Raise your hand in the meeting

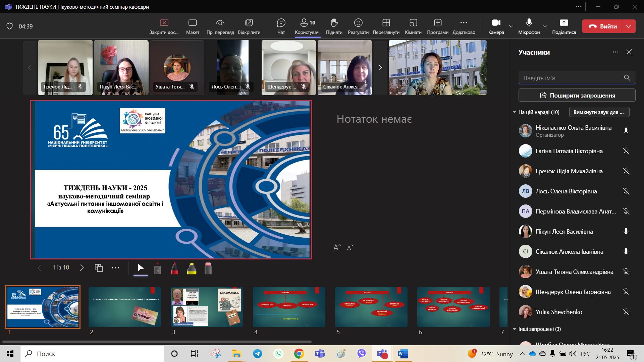[334, 26]
